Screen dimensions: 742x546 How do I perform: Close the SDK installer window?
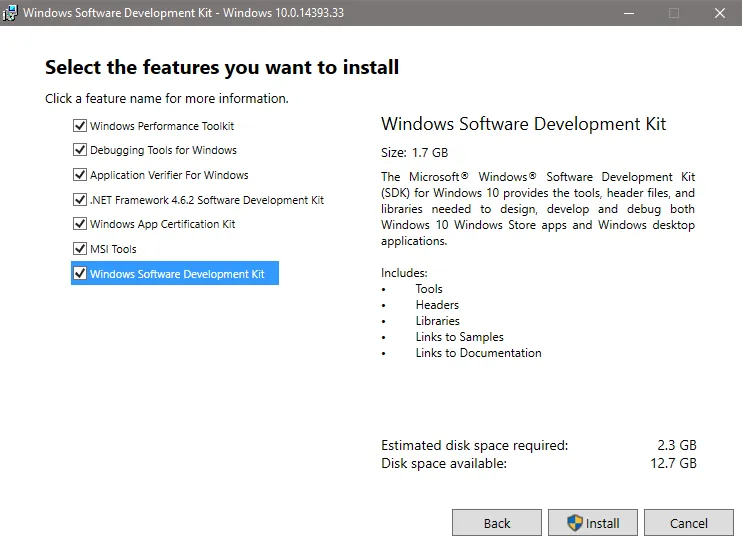point(719,13)
